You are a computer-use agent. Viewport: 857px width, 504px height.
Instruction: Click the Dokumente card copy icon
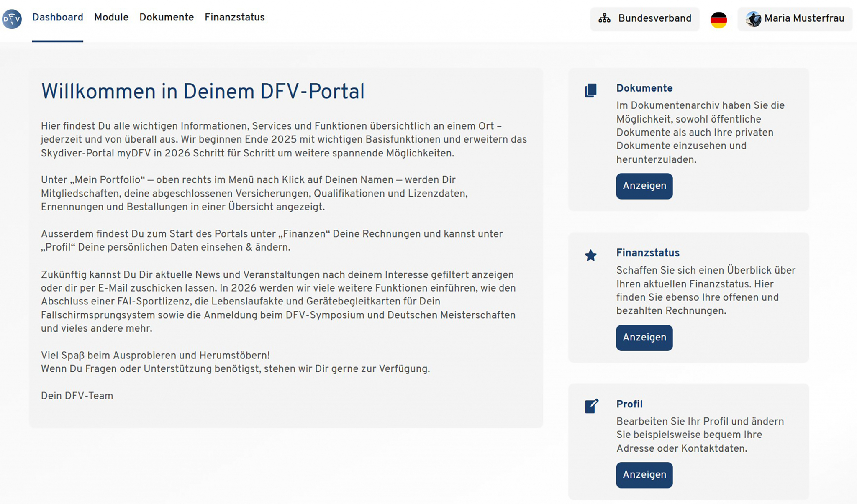point(590,90)
